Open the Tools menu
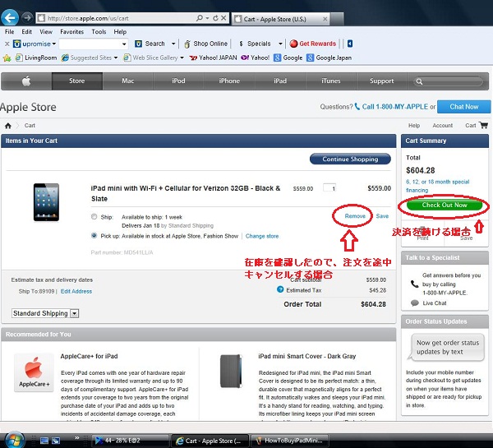Screen dimensions: 493x448 tap(99, 32)
